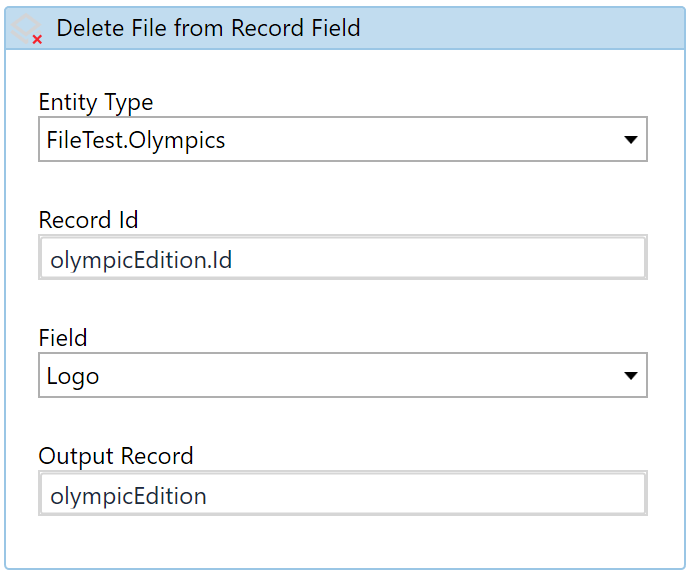Click the Logo selected value
This screenshot has width=691, height=574.
(x=73, y=377)
